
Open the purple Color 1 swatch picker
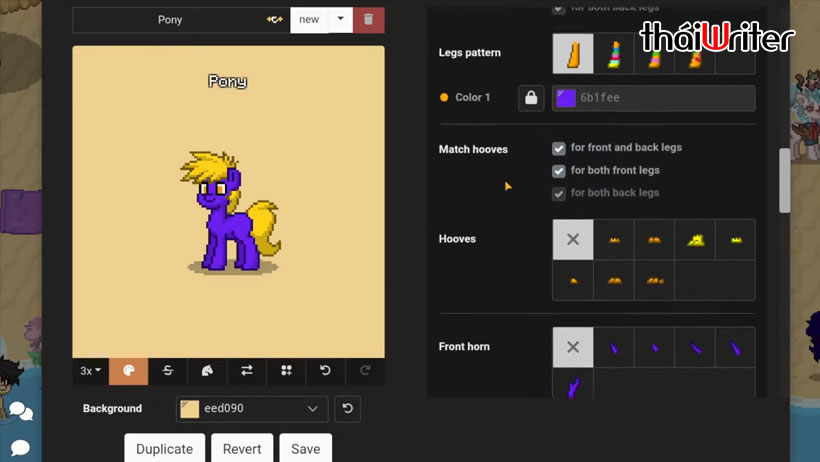click(566, 98)
